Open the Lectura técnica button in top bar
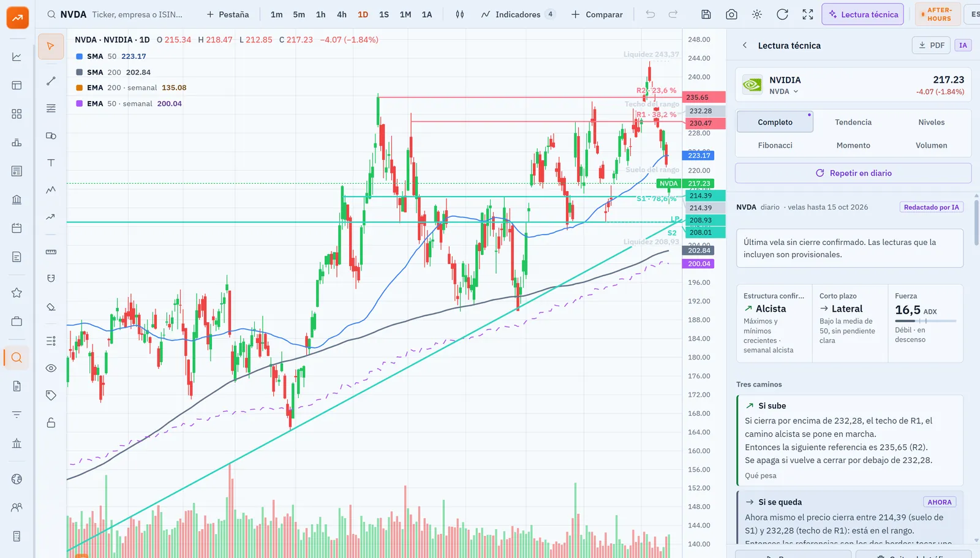The width and height of the screenshot is (980, 558). click(x=862, y=14)
